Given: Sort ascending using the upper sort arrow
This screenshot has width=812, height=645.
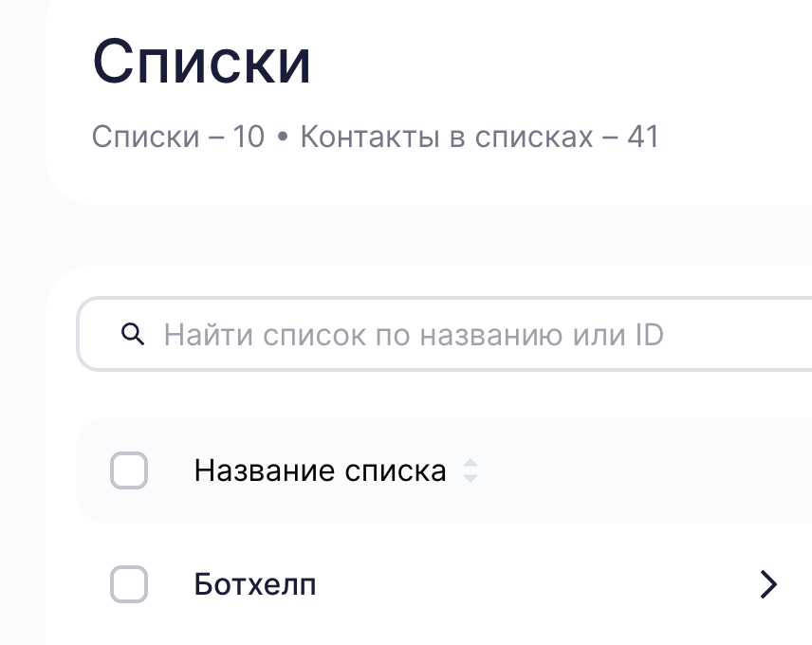Looking at the screenshot, I should pyautogui.click(x=470, y=464).
